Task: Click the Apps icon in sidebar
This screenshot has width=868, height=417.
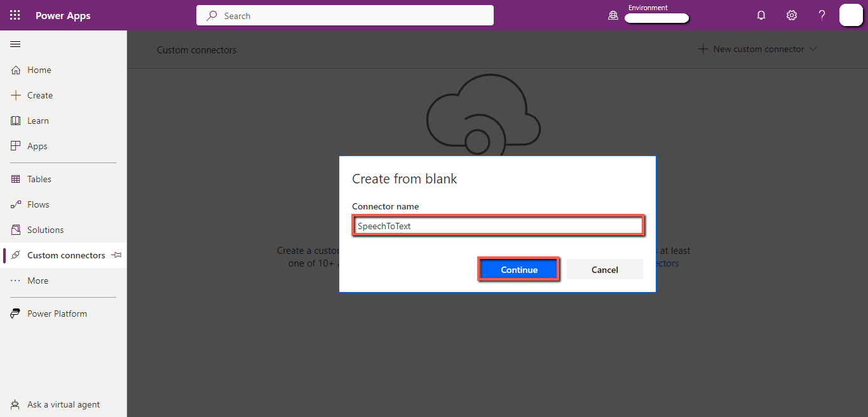Action: tap(16, 146)
